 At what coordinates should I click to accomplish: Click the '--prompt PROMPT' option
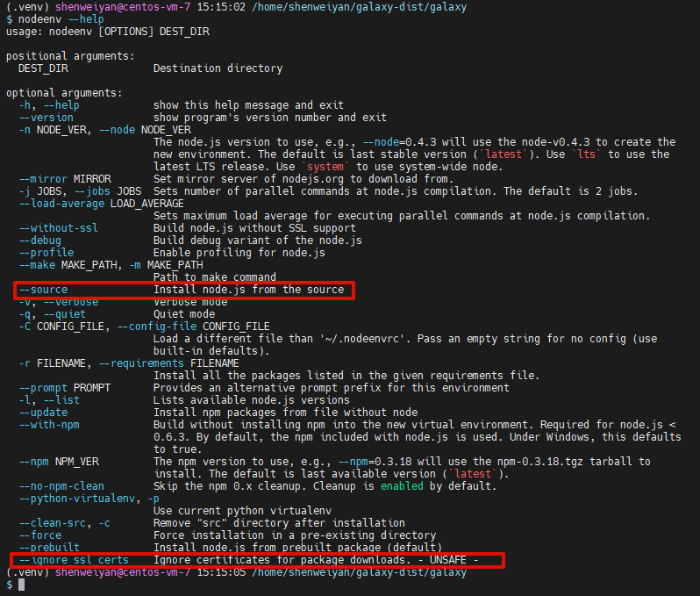tap(65, 388)
